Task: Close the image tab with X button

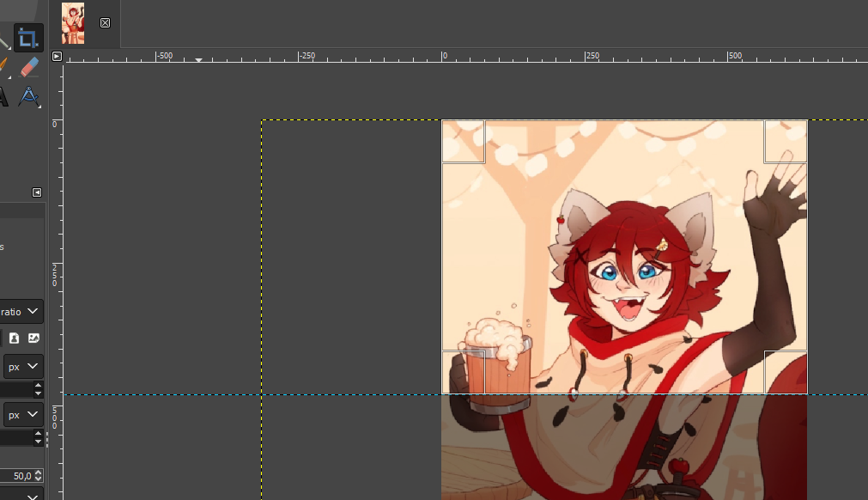Action: click(x=105, y=23)
